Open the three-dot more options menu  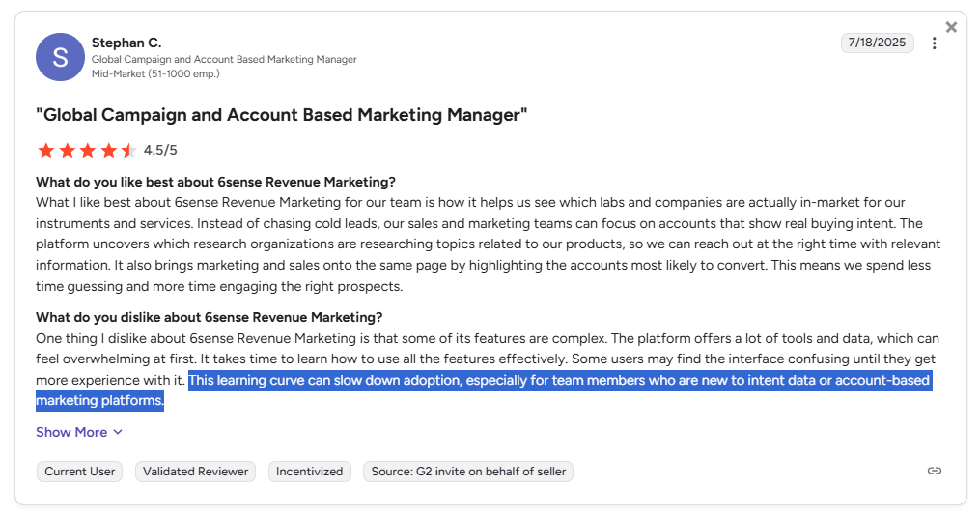pyautogui.click(x=935, y=43)
